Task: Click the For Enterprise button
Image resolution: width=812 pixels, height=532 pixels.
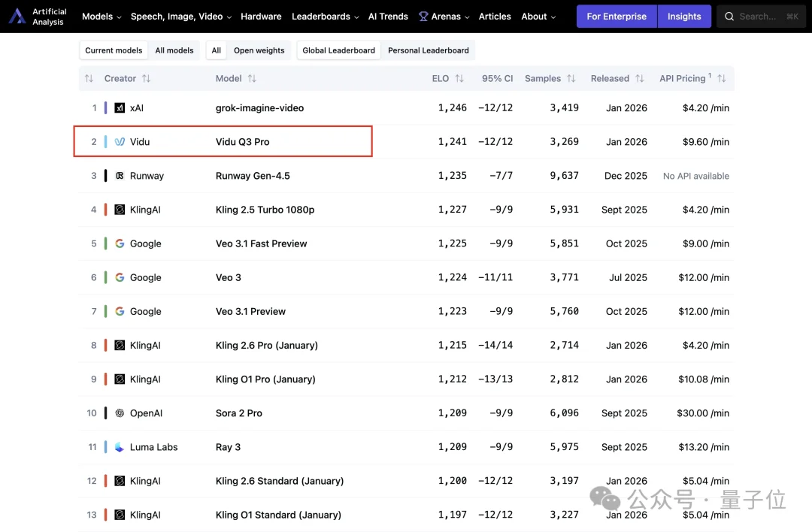Action: [617, 17]
